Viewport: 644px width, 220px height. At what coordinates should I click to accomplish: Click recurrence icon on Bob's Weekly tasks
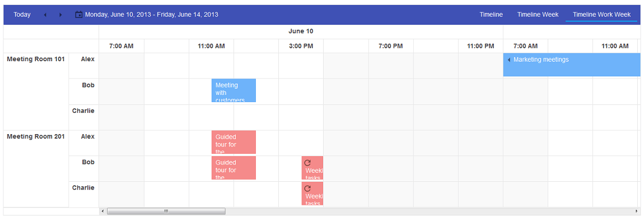pos(307,163)
